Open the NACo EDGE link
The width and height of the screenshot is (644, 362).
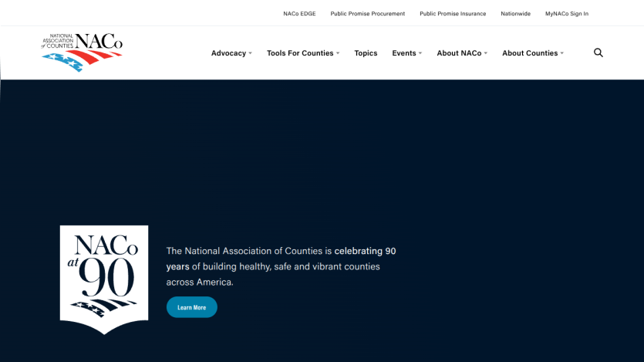point(299,14)
